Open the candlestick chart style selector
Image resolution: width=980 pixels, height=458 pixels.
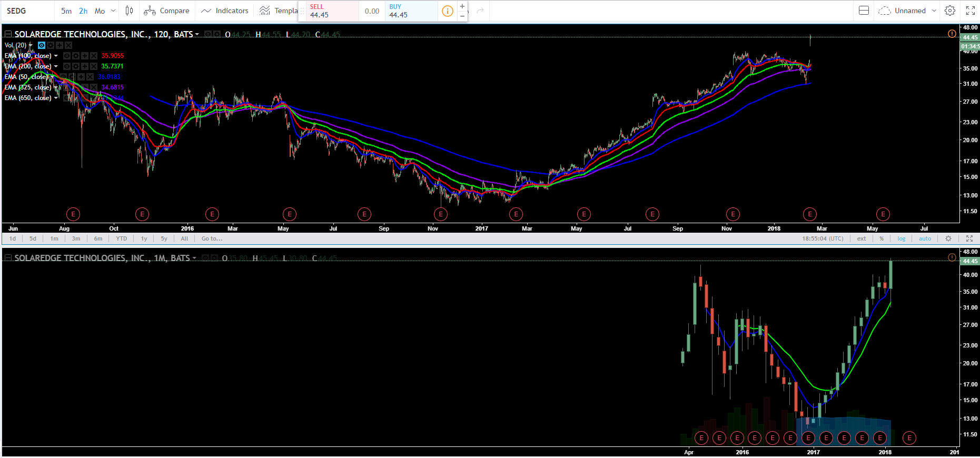coord(129,11)
